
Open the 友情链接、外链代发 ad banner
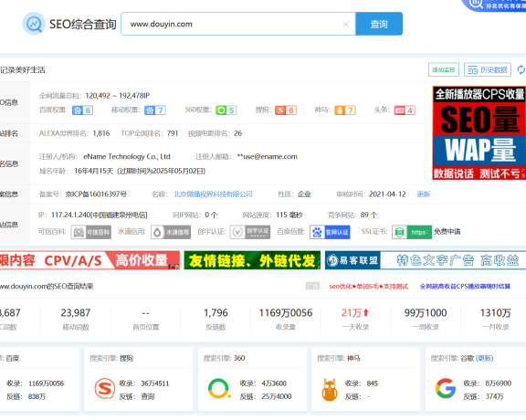(252, 260)
